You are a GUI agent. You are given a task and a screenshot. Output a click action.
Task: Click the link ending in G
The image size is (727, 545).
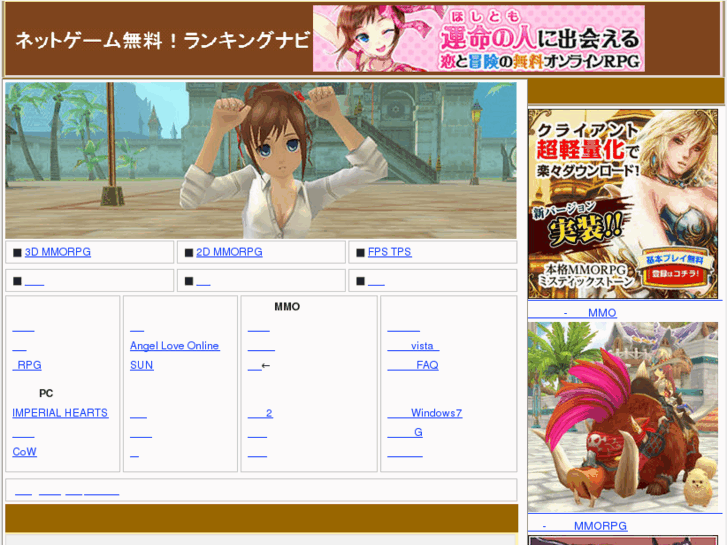pyautogui.click(x=405, y=432)
